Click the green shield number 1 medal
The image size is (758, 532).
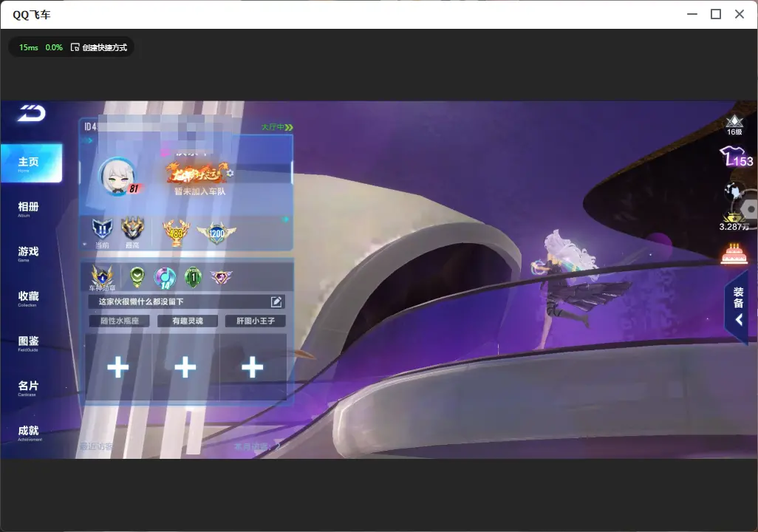click(x=194, y=277)
